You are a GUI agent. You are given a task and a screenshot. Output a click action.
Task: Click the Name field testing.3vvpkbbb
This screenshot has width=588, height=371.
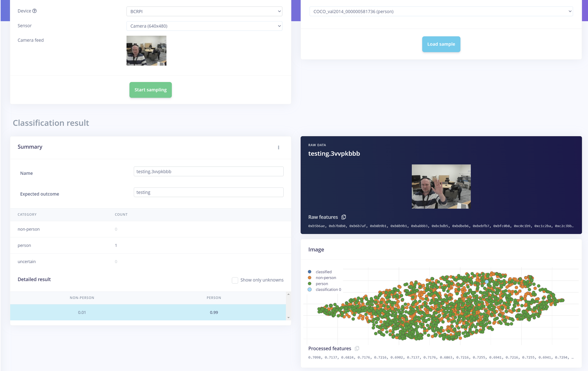(208, 172)
